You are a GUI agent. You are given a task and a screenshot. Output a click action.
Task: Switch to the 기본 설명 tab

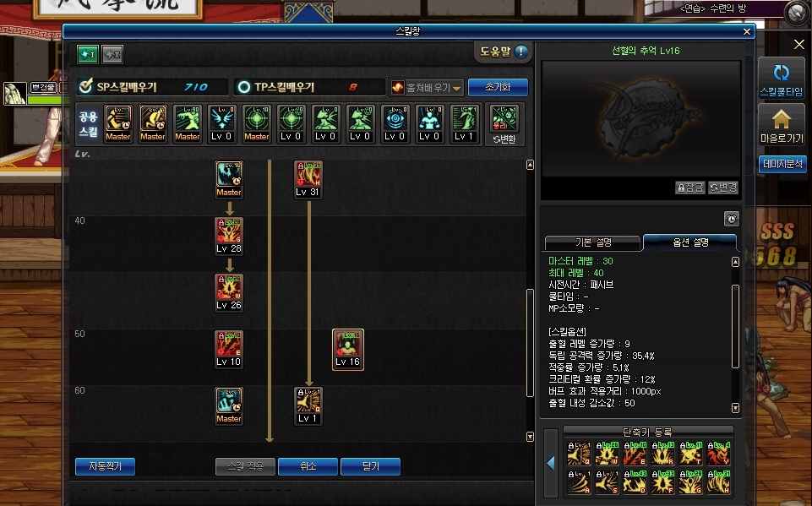coord(593,242)
